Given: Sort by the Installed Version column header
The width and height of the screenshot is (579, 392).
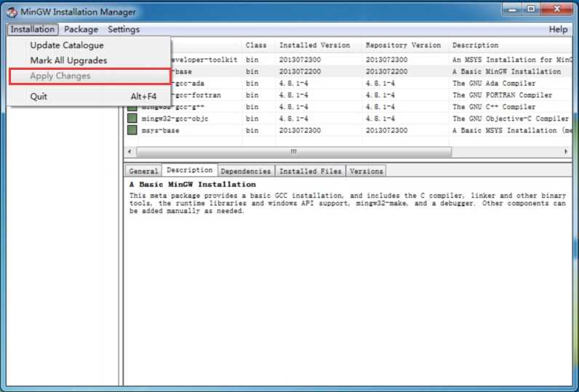Looking at the screenshot, I should 319,45.
